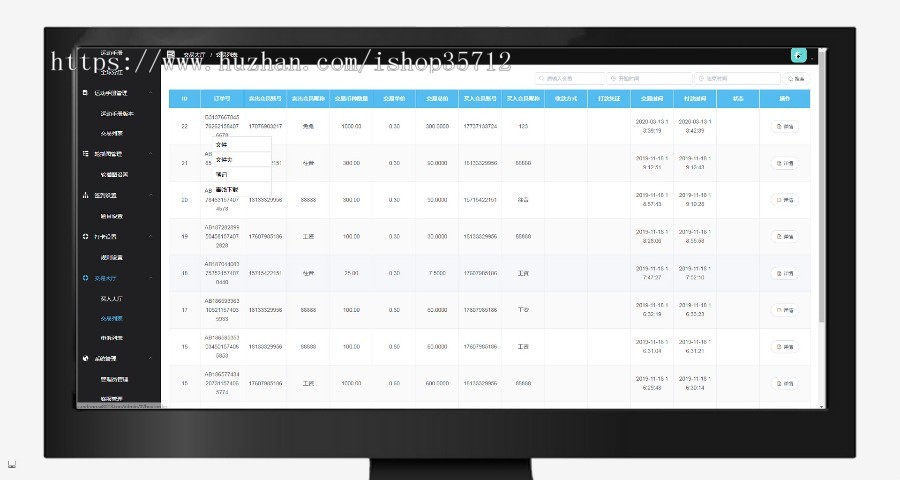The width and height of the screenshot is (900, 480).
Task: Open the 开始时间 date picker field
Action: [x=649, y=78]
